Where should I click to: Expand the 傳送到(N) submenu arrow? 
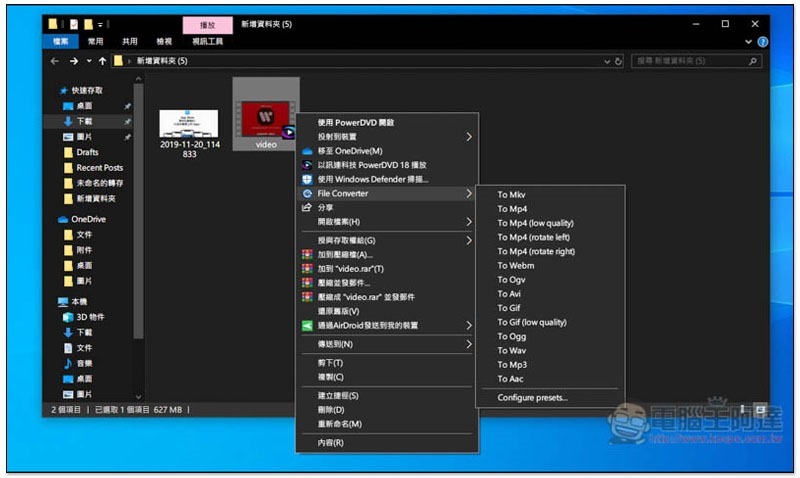coord(468,344)
